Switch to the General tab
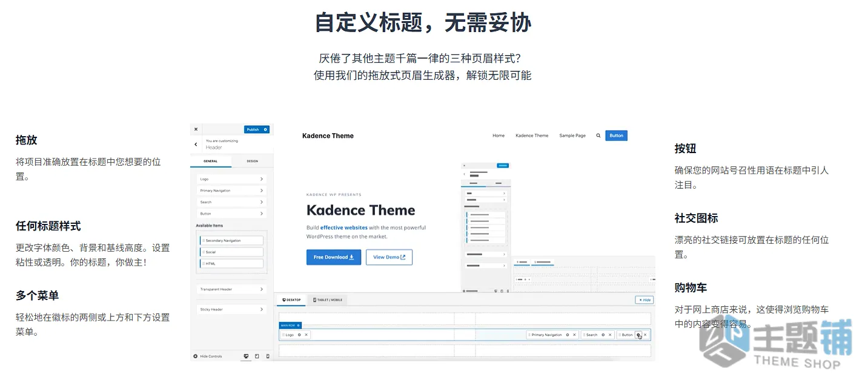868x386 pixels. click(x=210, y=161)
